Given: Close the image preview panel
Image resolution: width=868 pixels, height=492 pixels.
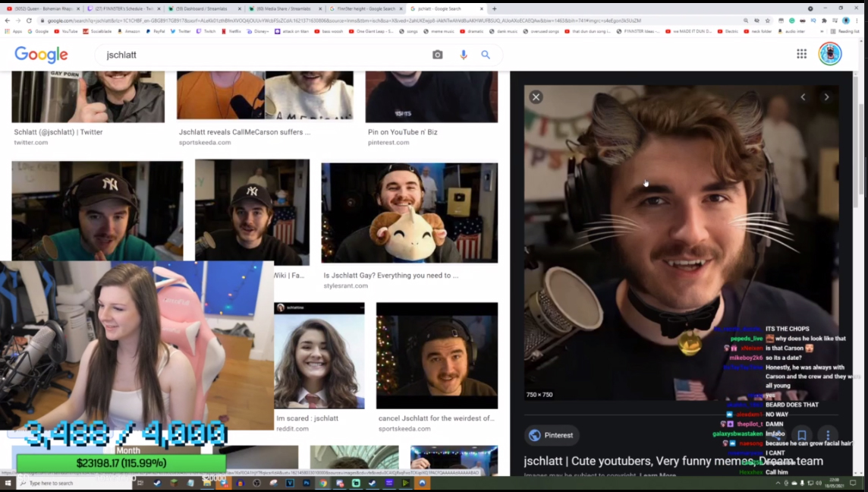Looking at the screenshot, I should click(536, 97).
